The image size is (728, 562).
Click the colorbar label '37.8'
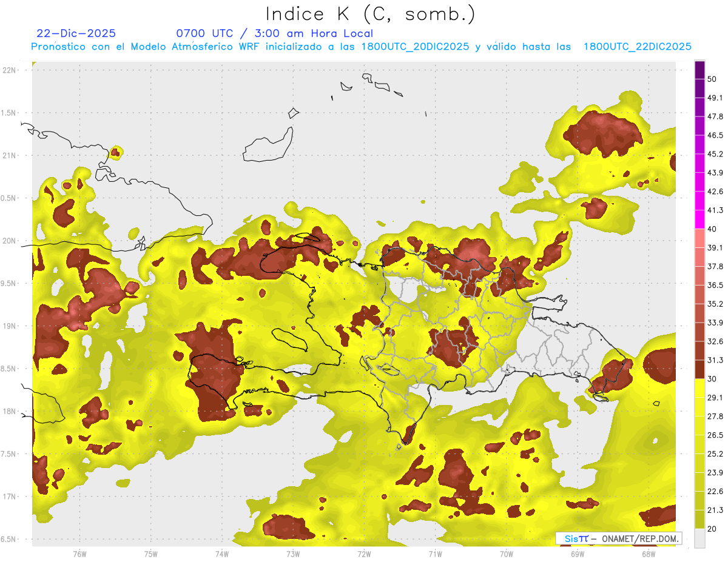715,267
